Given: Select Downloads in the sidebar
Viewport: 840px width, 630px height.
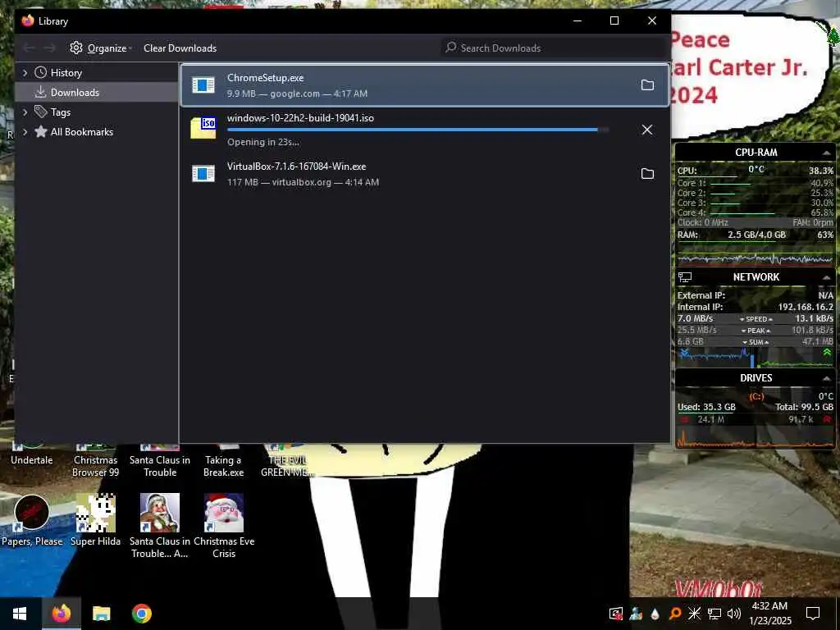Looking at the screenshot, I should coord(75,93).
